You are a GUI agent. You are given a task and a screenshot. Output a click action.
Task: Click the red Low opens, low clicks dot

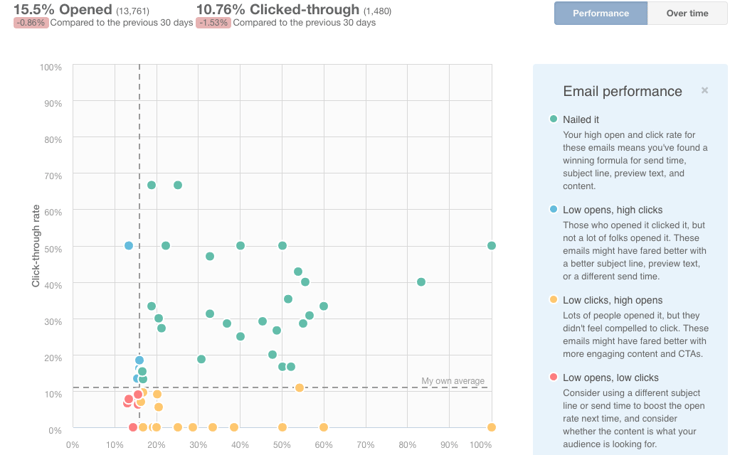pos(554,378)
